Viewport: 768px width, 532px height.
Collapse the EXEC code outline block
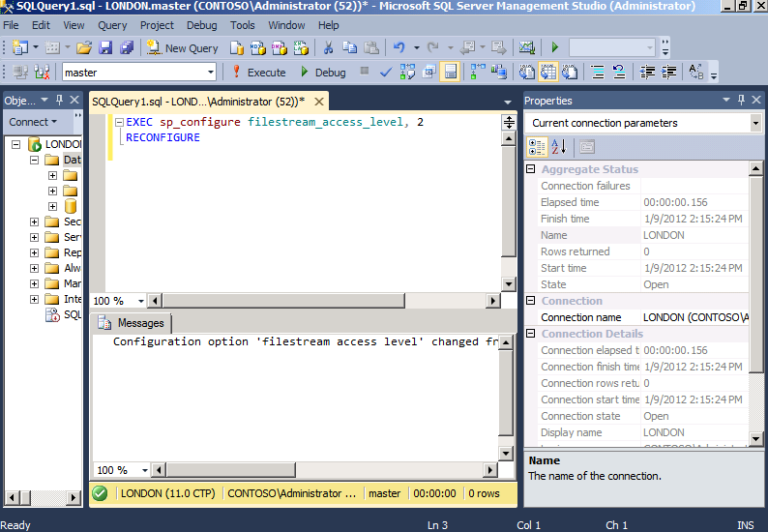(x=119, y=122)
